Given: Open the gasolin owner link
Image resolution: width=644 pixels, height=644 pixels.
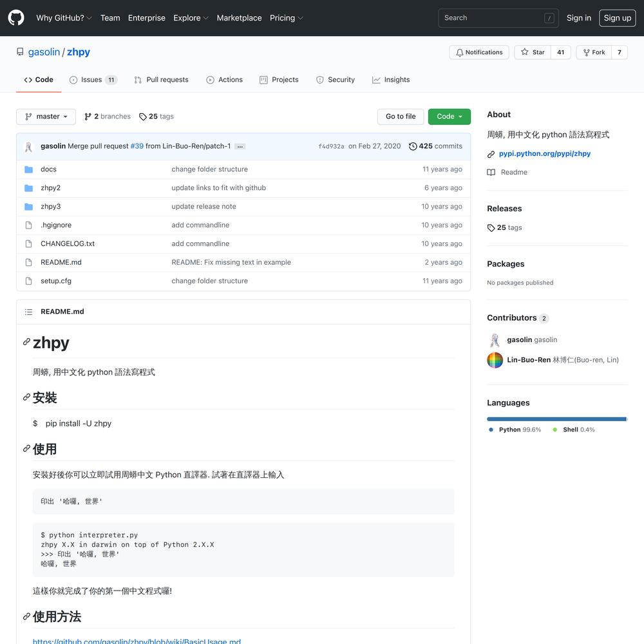Looking at the screenshot, I should point(44,52).
